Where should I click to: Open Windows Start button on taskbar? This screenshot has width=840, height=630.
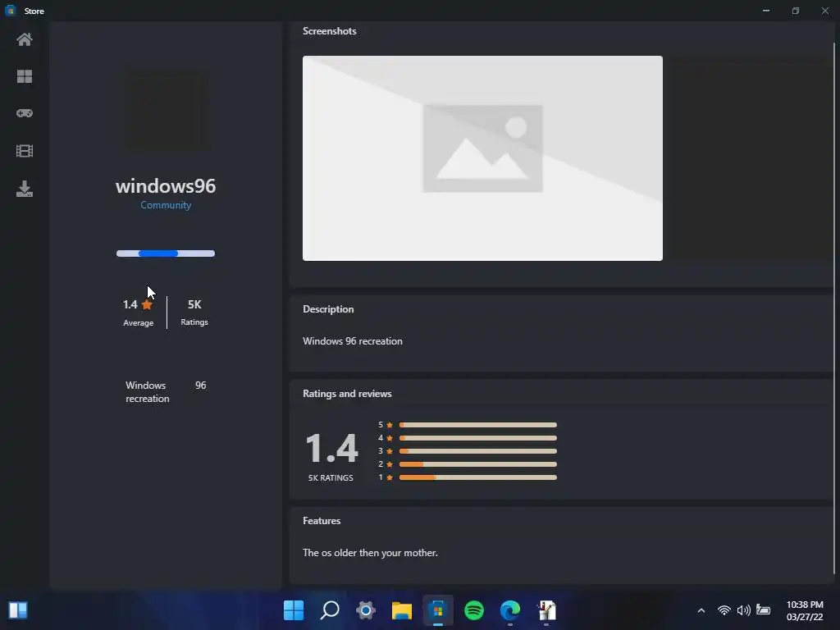294,610
